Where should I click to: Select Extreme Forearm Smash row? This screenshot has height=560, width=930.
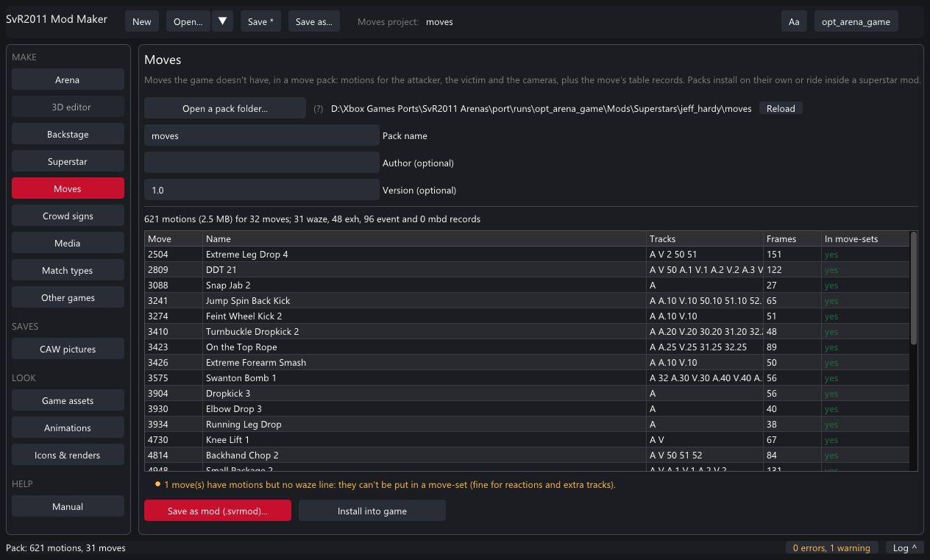527,362
